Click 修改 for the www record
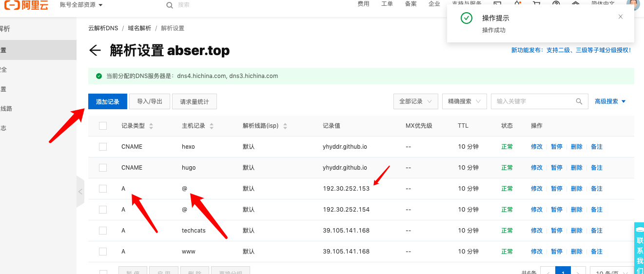The image size is (644, 274). coord(537,252)
